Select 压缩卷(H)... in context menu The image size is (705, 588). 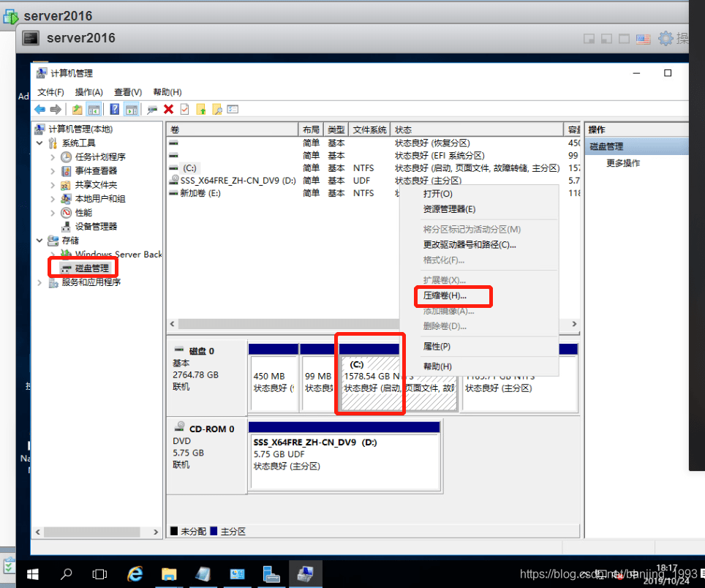[445, 296]
